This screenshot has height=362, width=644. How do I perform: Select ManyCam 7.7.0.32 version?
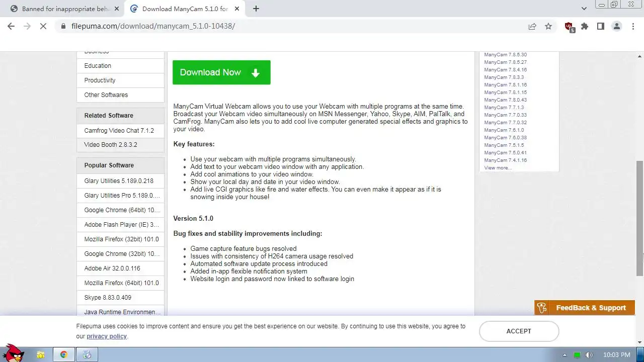click(505, 123)
